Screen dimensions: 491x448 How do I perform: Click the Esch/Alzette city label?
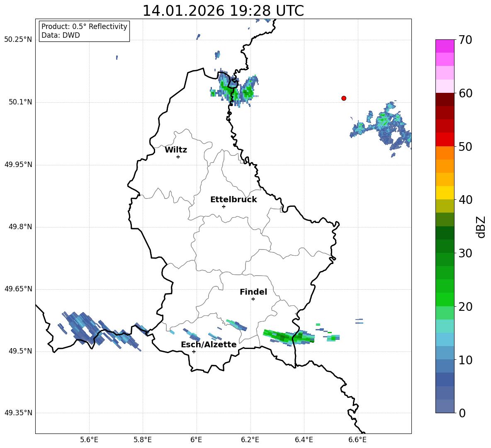[x=209, y=345]
